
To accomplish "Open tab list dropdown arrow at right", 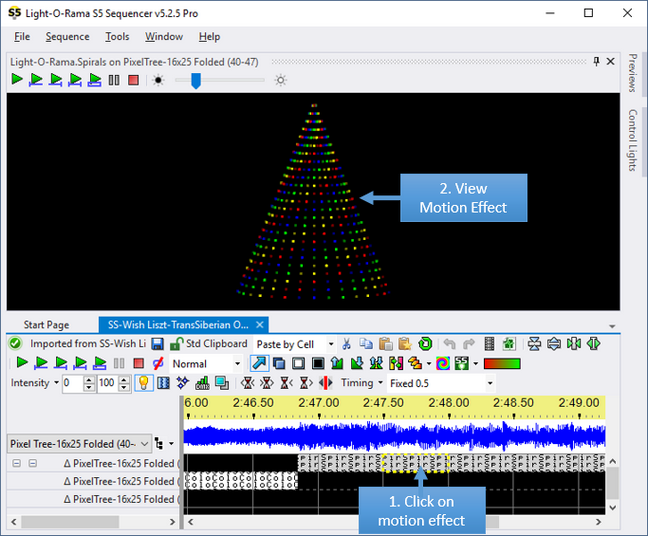I will point(612,326).
